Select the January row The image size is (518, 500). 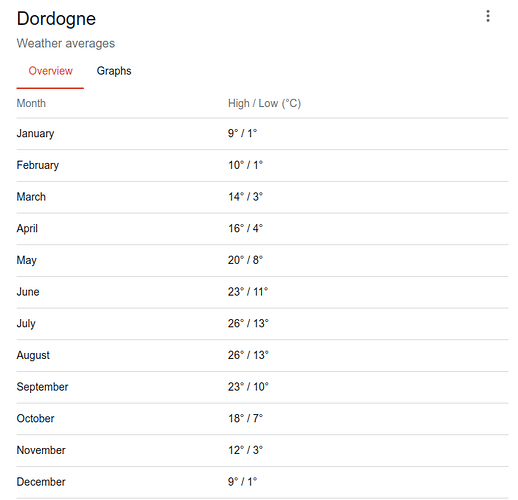coord(262,134)
